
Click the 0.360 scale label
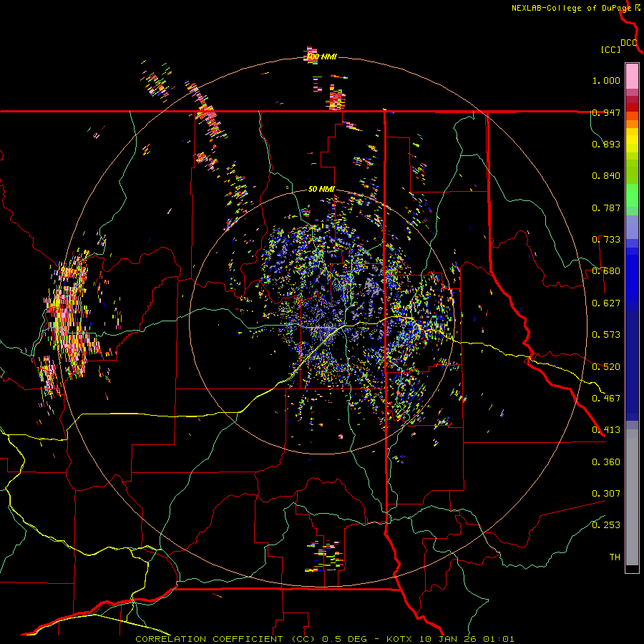[606, 462]
